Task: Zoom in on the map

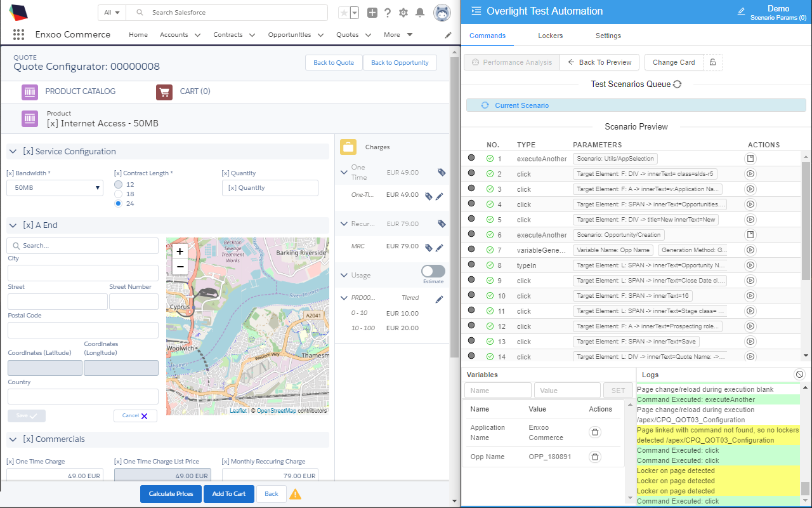Action: pos(180,251)
